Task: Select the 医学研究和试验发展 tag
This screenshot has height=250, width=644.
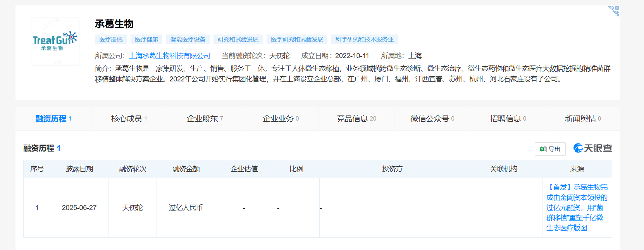Action: tap(297, 40)
